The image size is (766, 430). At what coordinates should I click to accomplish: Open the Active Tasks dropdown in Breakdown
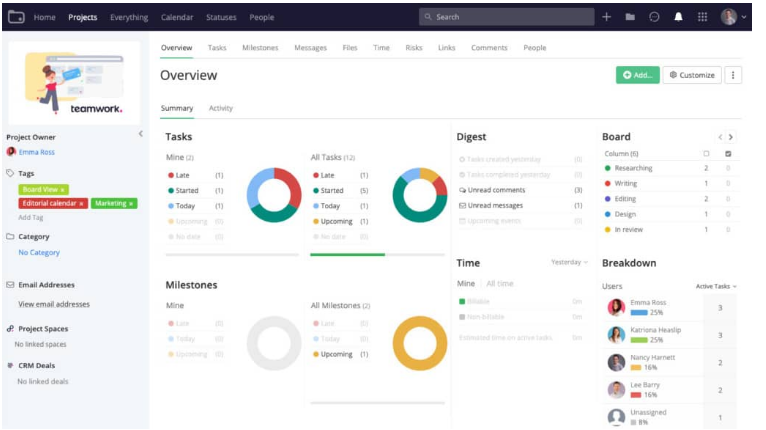coord(716,286)
